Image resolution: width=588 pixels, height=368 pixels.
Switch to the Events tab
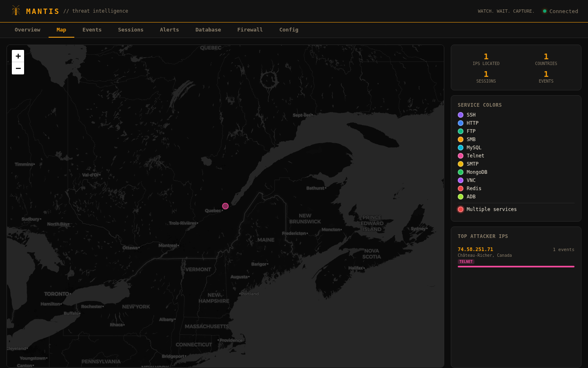(92, 30)
